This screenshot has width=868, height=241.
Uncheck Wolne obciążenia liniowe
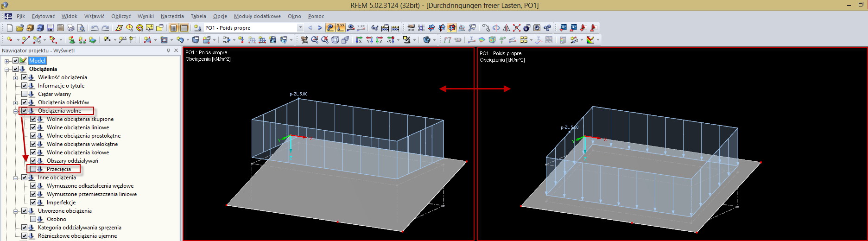tap(33, 127)
